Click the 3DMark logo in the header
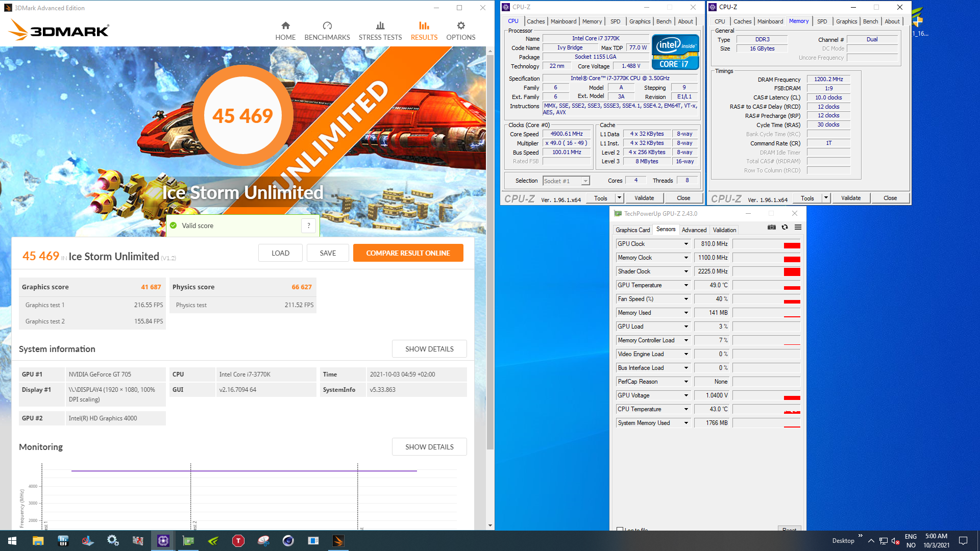The height and width of the screenshot is (551, 980). [x=59, y=30]
